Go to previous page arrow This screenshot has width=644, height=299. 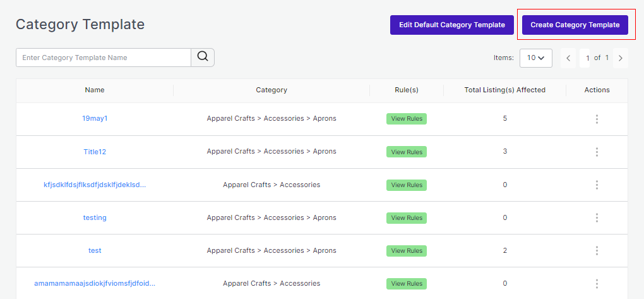(x=568, y=58)
